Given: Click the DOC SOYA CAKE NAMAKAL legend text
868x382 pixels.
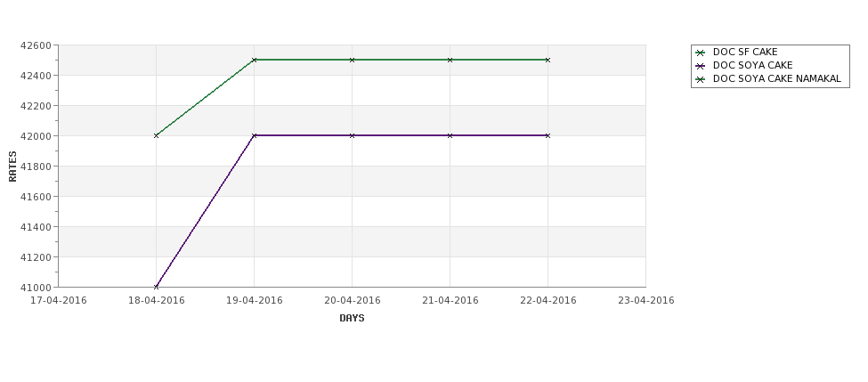Looking at the screenshot, I should pyautogui.click(x=776, y=78).
